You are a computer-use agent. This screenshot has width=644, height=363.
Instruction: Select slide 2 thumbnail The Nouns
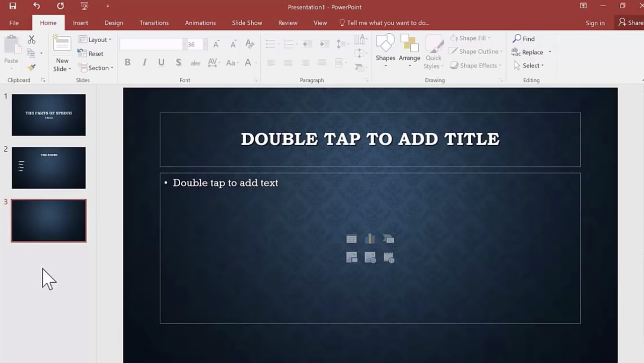pyautogui.click(x=49, y=168)
